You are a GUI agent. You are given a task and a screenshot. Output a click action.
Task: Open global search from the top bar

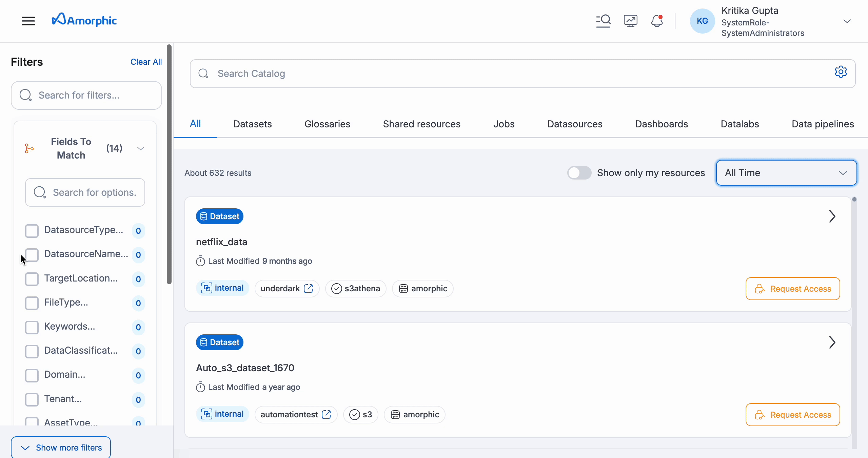(603, 21)
